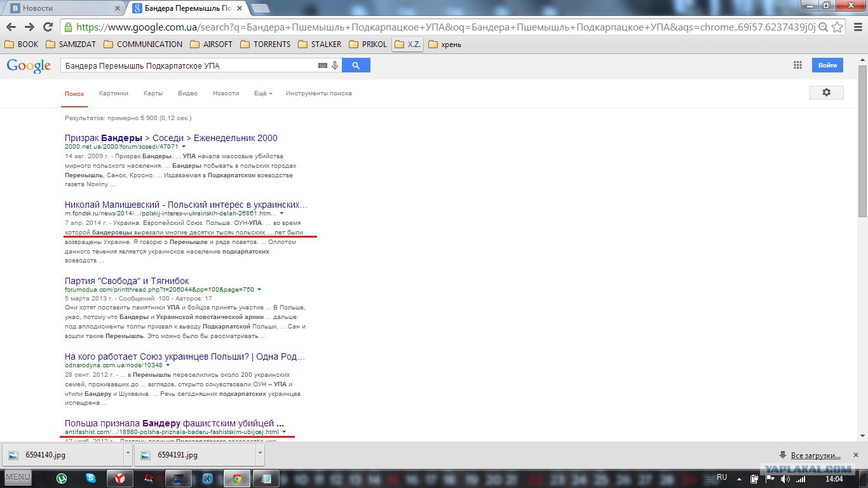Select the Видео search tab
The image size is (868, 488).
point(187,93)
